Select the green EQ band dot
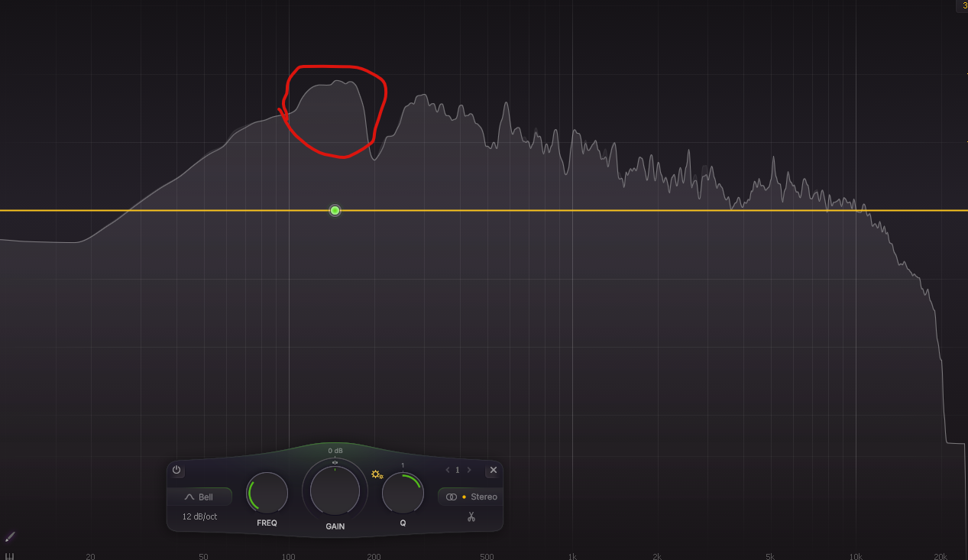 pyautogui.click(x=335, y=210)
